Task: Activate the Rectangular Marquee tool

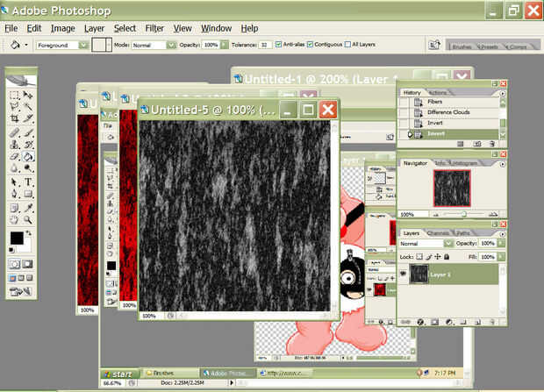Action: tap(15, 95)
